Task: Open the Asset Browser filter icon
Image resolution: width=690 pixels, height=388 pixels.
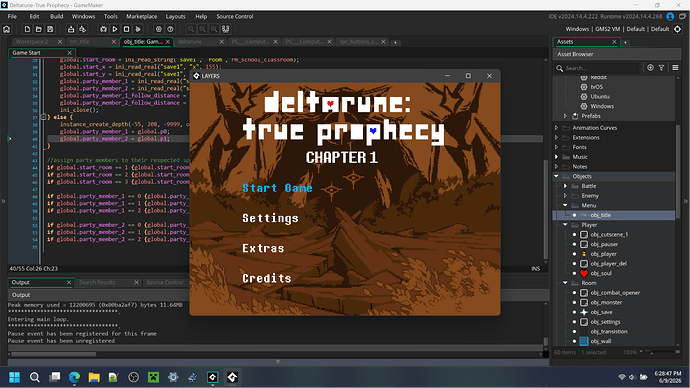Action: pos(661,68)
